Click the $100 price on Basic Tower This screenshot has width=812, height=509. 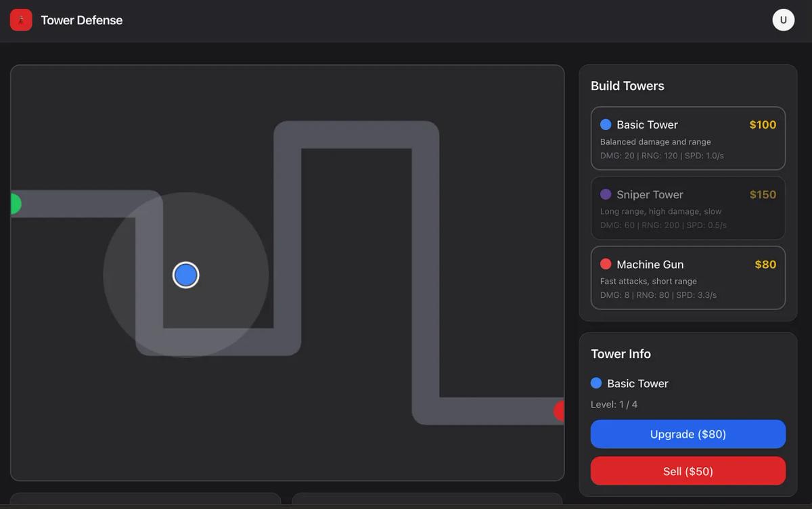763,125
